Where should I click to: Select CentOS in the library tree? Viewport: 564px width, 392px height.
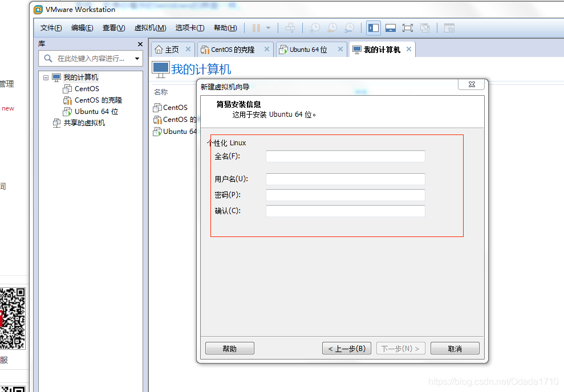tap(87, 88)
